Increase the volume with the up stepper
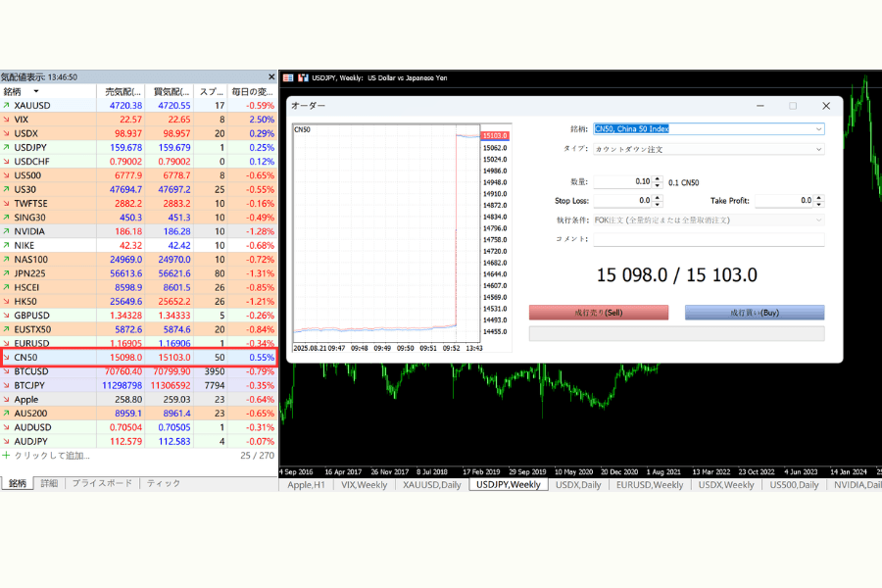This screenshot has height=588, width=882. click(x=659, y=178)
